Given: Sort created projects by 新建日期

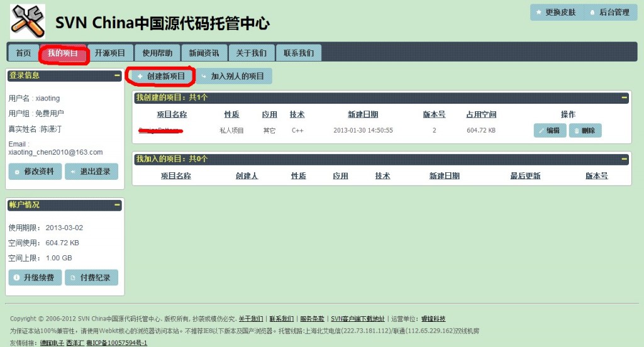Looking at the screenshot, I should pyautogui.click(x=363, y=114).
